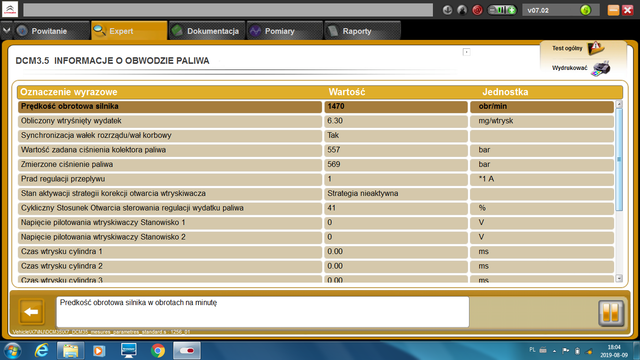Switch to the Powitanie tab
This screenshot has height=360, width=640.
[52, 31]
